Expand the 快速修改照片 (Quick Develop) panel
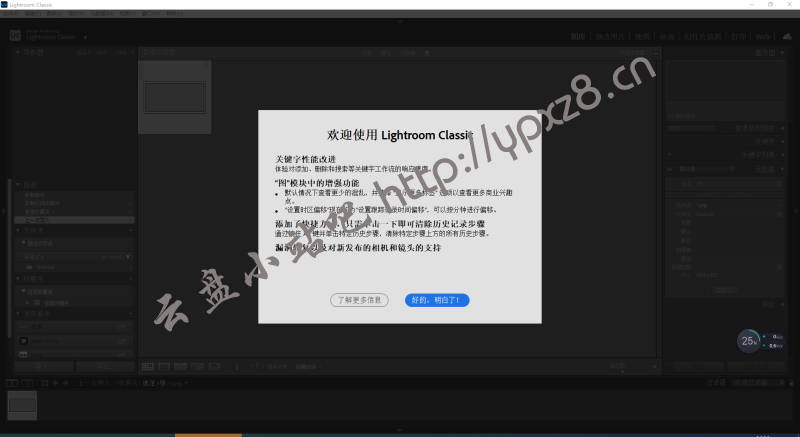This screenshot has height=437, width=800. click(x=782, y=128)
